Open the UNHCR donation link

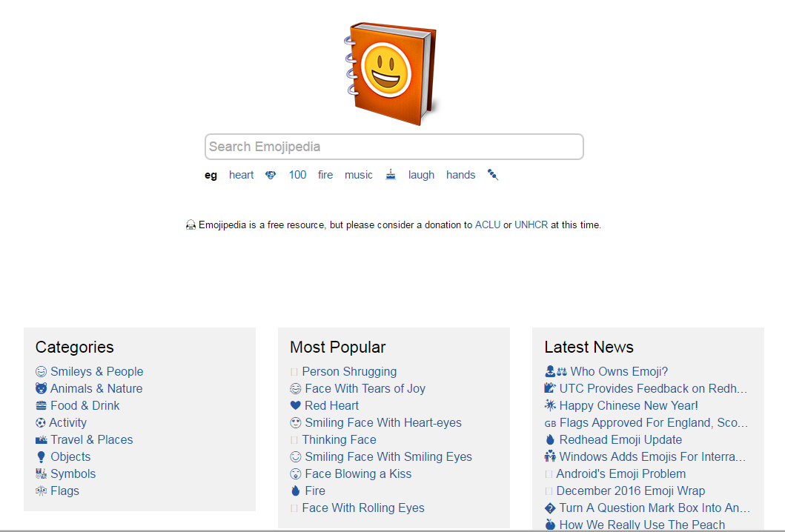coord(531,225)
